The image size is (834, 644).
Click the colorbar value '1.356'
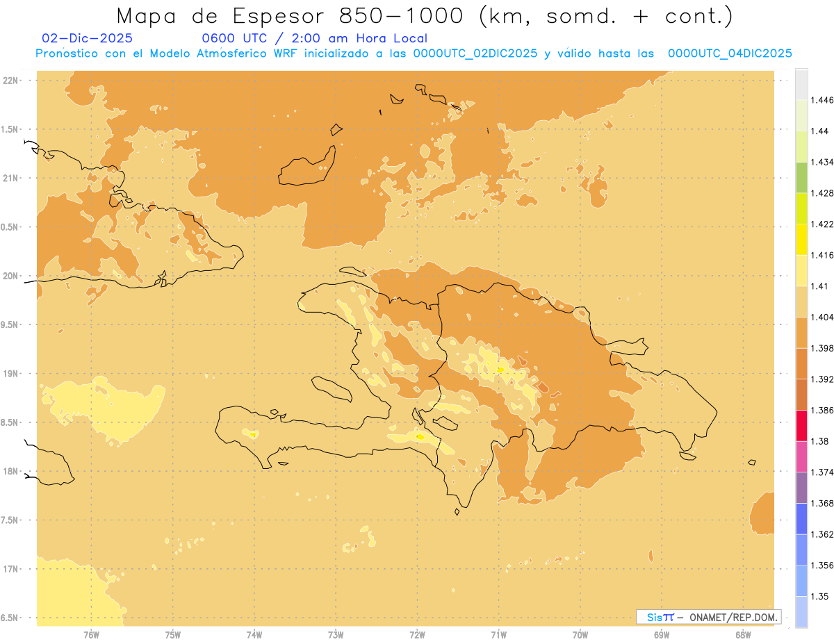click(824, 565)
